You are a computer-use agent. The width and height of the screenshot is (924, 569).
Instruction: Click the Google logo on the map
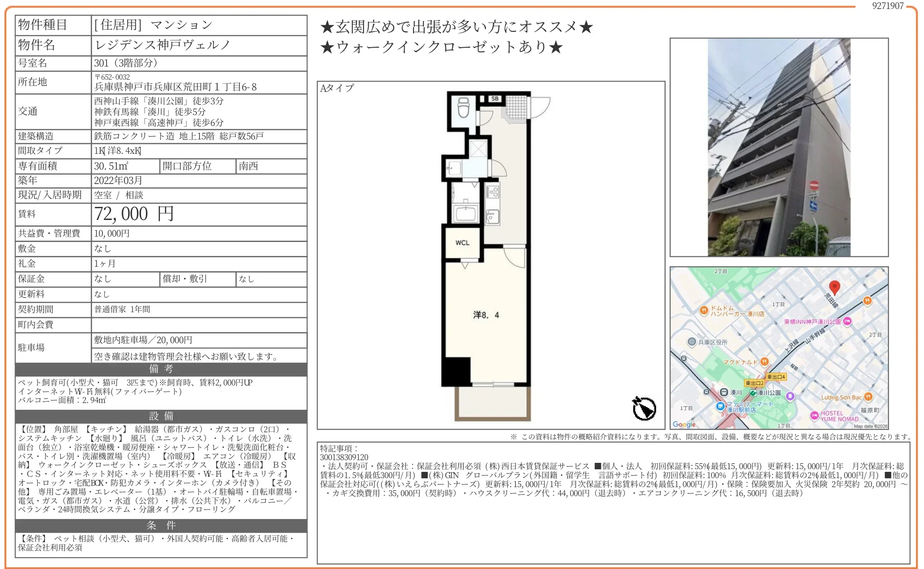(684, 424)
